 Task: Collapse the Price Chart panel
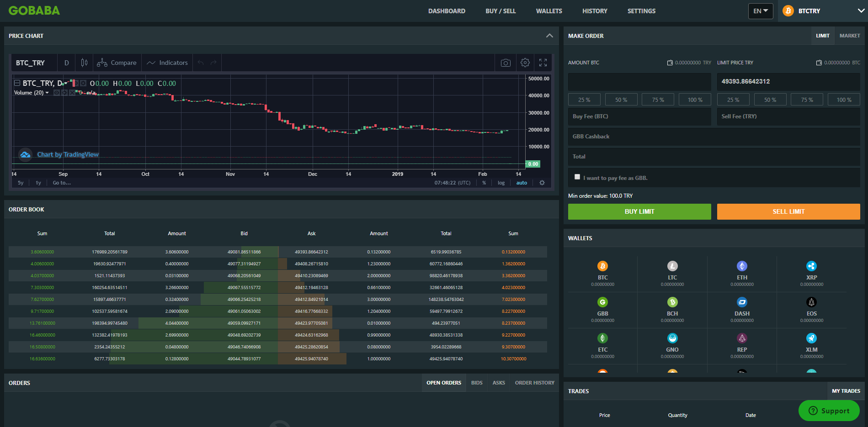[549, 36]
